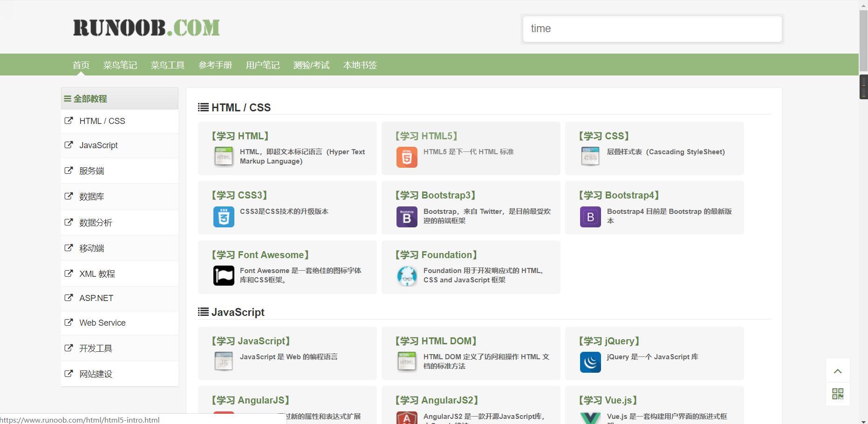Open the 菜鸟工具 navigation item
This screenshot has width=868, height=424.
pyautogui.click(x=168, y=65)
